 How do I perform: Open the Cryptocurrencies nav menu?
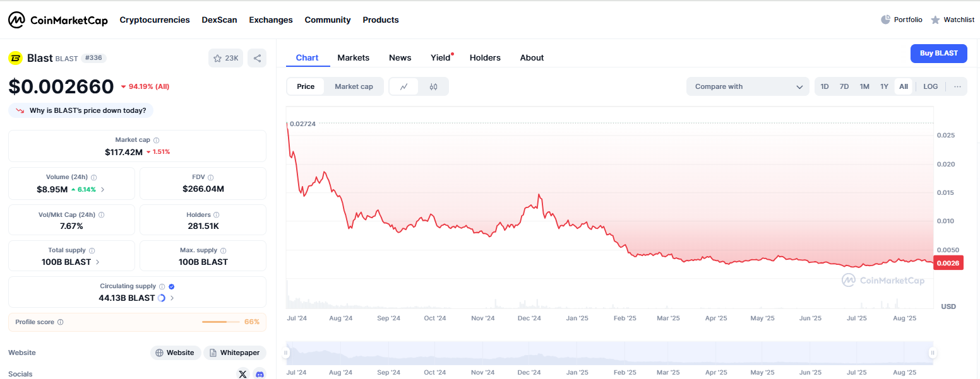pos(155,20)
